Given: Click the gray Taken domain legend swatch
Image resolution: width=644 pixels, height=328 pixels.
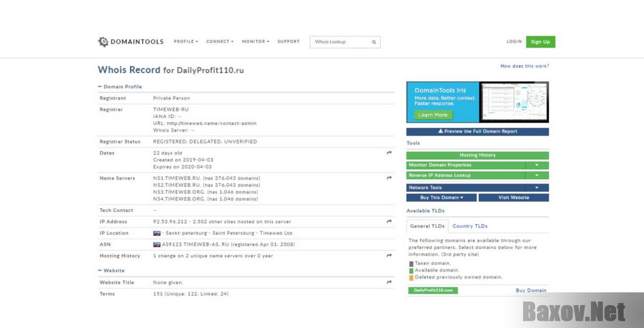Looking at the screenshot, I should [412, 264].
